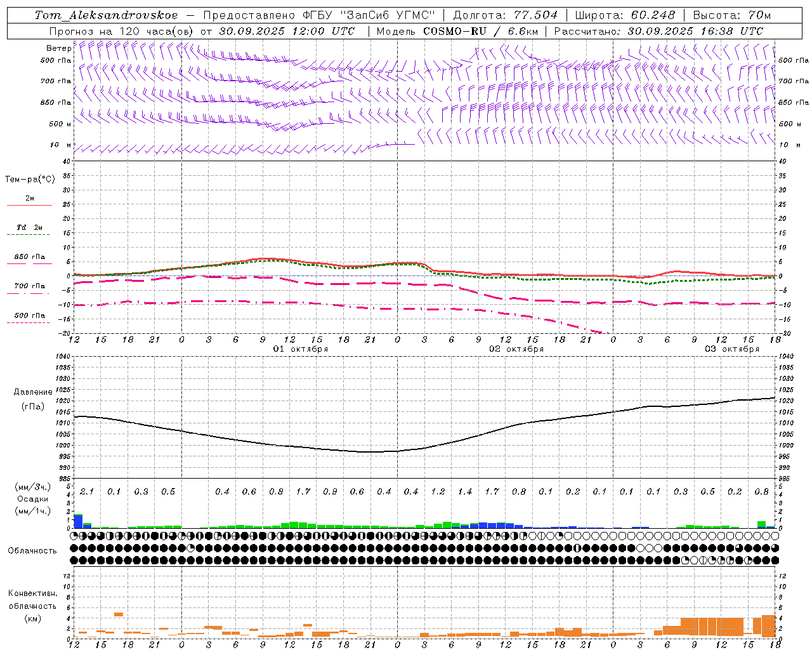Viewport: 812px width, 650px height.
Task: Click the 'Конвективн.' convective cloud label
Action: [33, 594]
